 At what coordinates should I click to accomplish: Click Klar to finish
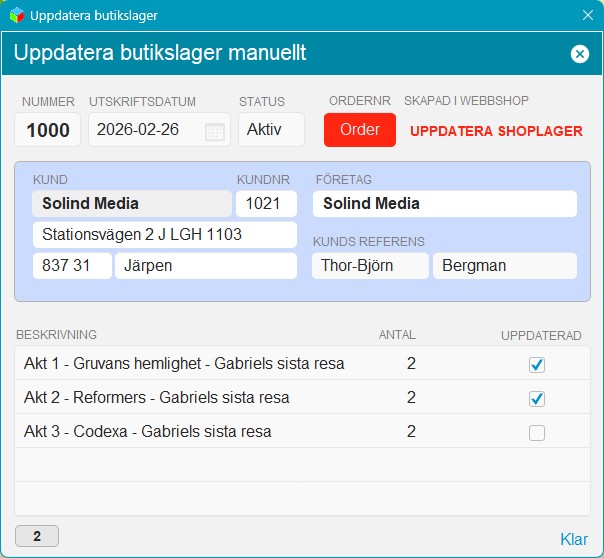pos(574,539)
